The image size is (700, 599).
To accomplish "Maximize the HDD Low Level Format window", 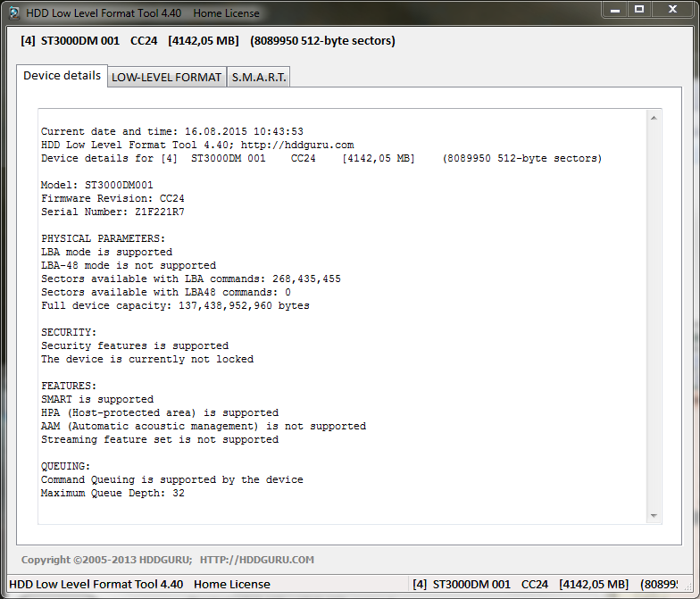I will [639, 9].
